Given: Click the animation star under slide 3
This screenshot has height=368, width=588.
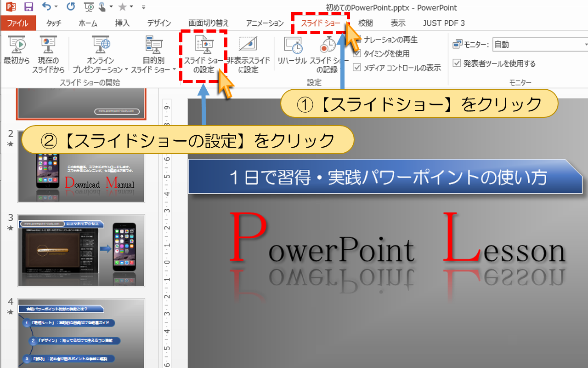Looking at the screenshot, I should [x=10, y=228].
